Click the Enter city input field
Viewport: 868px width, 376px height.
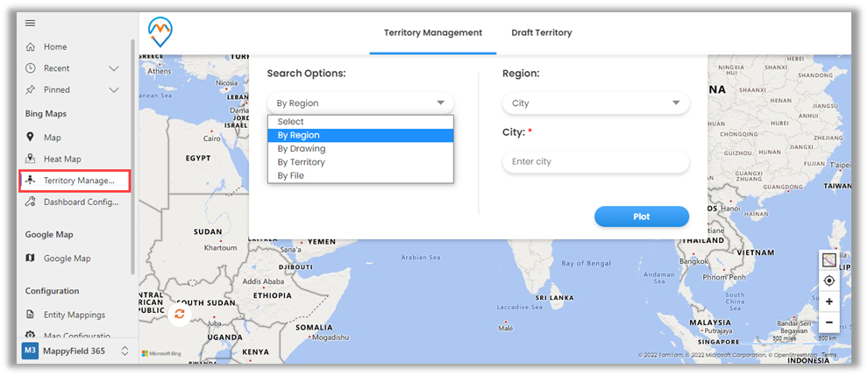pyautogui.click(x=595, y=162)
